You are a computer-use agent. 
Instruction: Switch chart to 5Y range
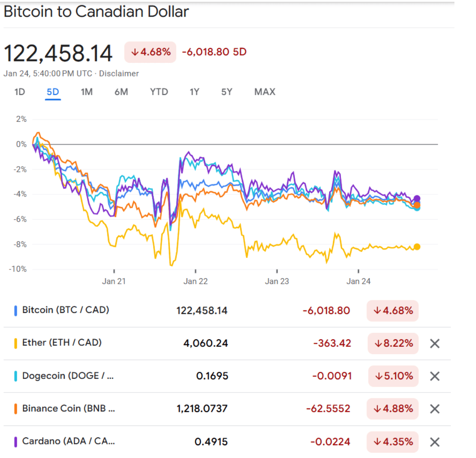tap(227, 92)
